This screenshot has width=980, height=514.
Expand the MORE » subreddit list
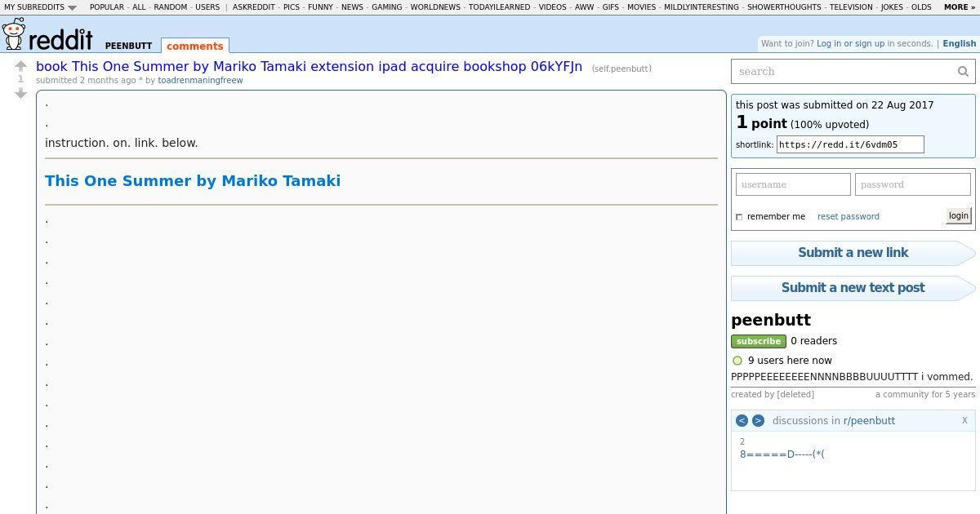pyautogui.click(x=960, y=7)
